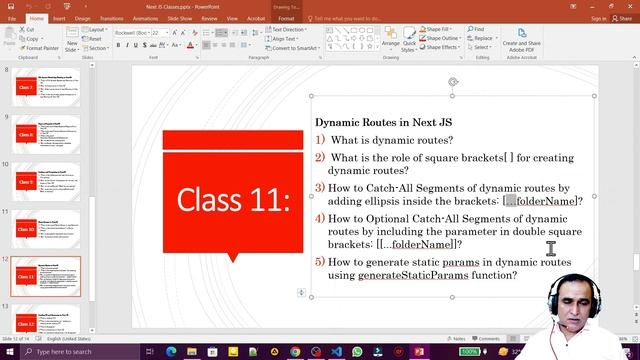Open the File menu tab
640x360 pixels.
(x=12, y=19)
